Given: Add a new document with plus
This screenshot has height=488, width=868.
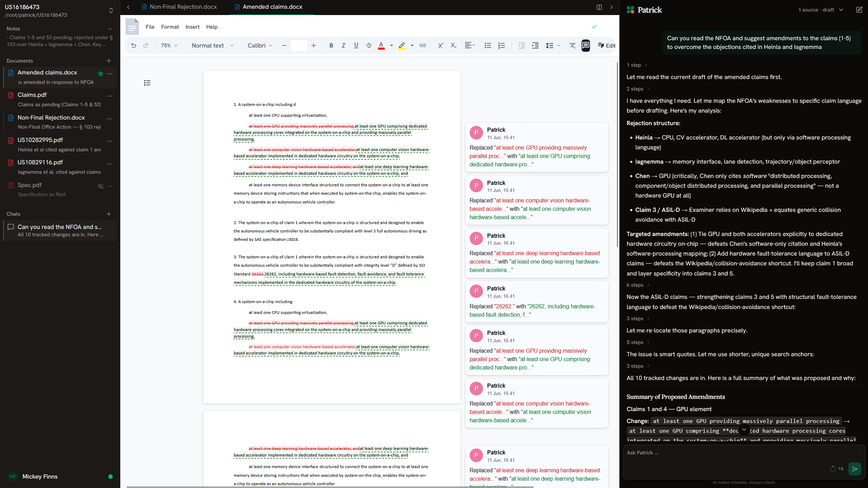Looking at the screenshot, I should point(109,61).
